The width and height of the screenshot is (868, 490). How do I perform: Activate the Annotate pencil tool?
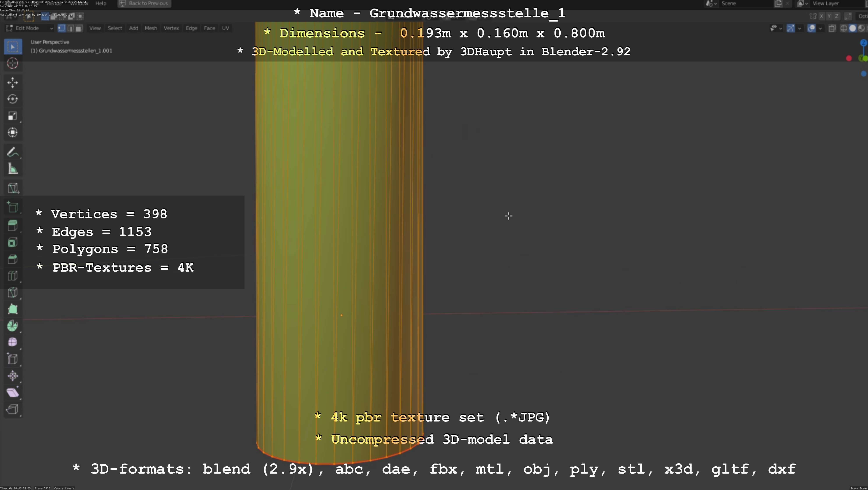(12, 152)
